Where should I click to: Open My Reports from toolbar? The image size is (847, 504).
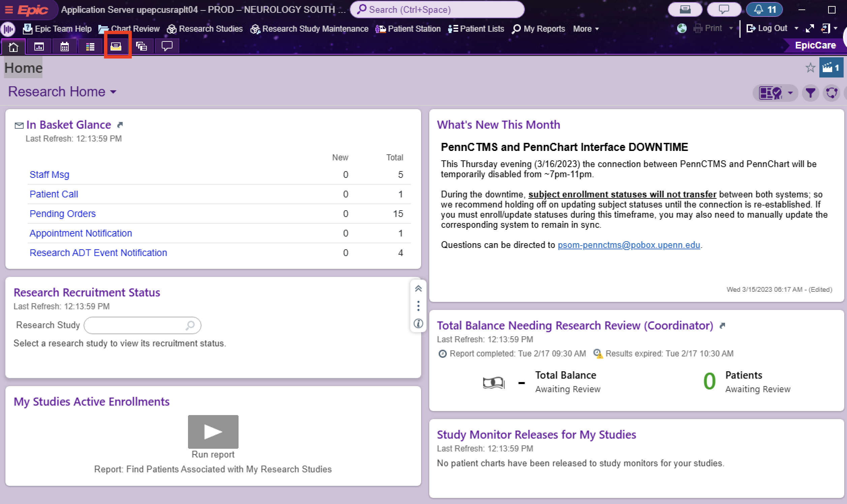[538, 29]
